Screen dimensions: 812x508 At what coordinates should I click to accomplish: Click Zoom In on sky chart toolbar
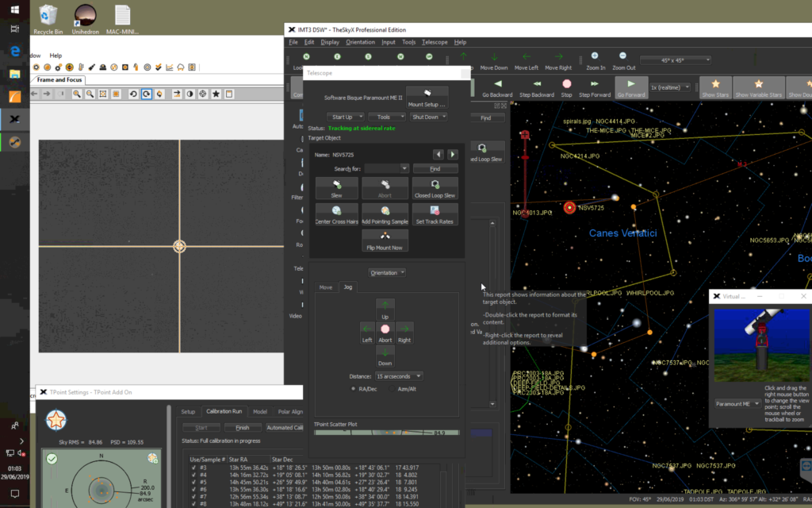595,60
